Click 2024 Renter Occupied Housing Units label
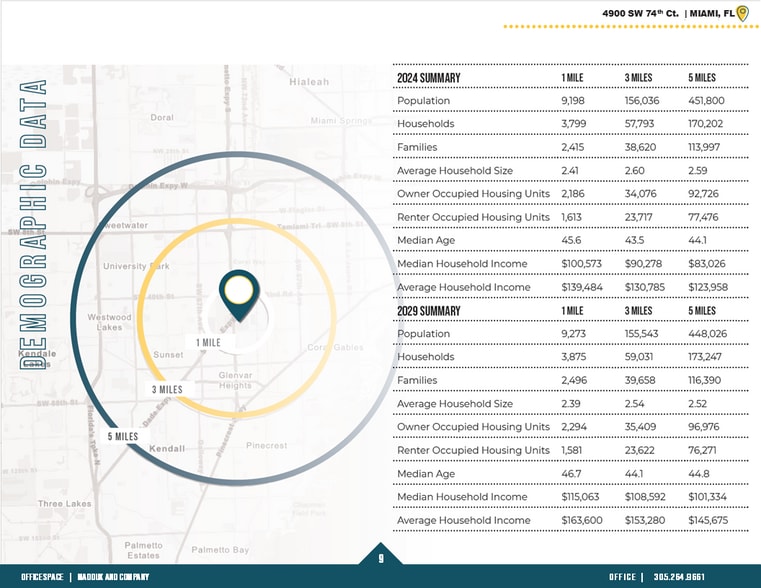761x588 pixels. click(473, 217)
